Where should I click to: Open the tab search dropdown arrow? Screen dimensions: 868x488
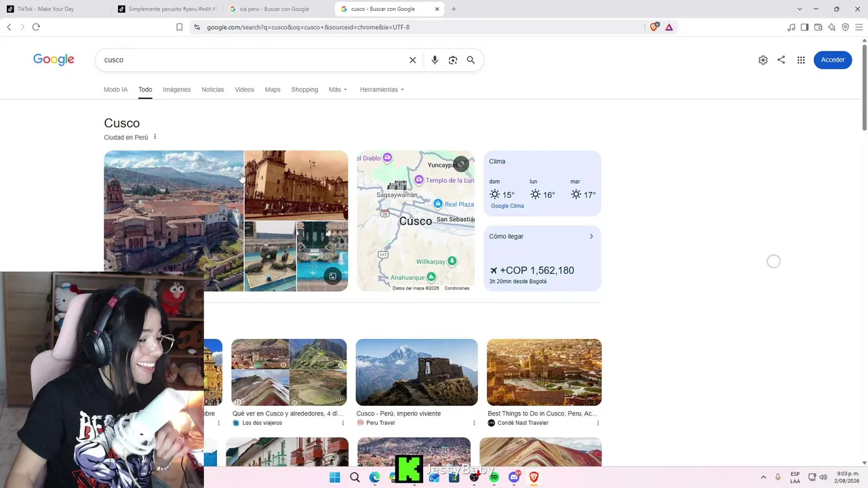click(x=800, y=9)
